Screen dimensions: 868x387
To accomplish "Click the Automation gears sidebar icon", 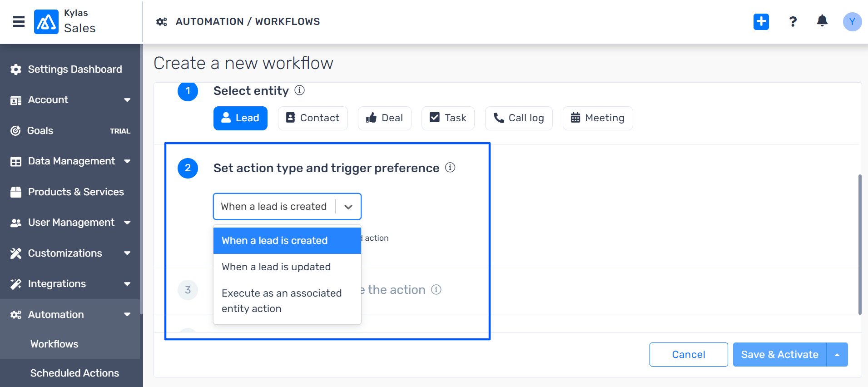I will [16, 314].
